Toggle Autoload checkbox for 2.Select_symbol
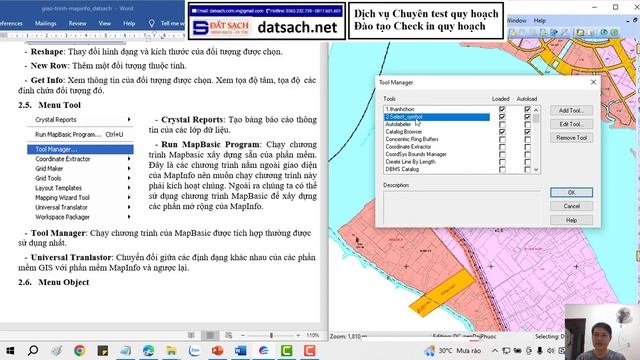The image size is (640, 360). 527,117
